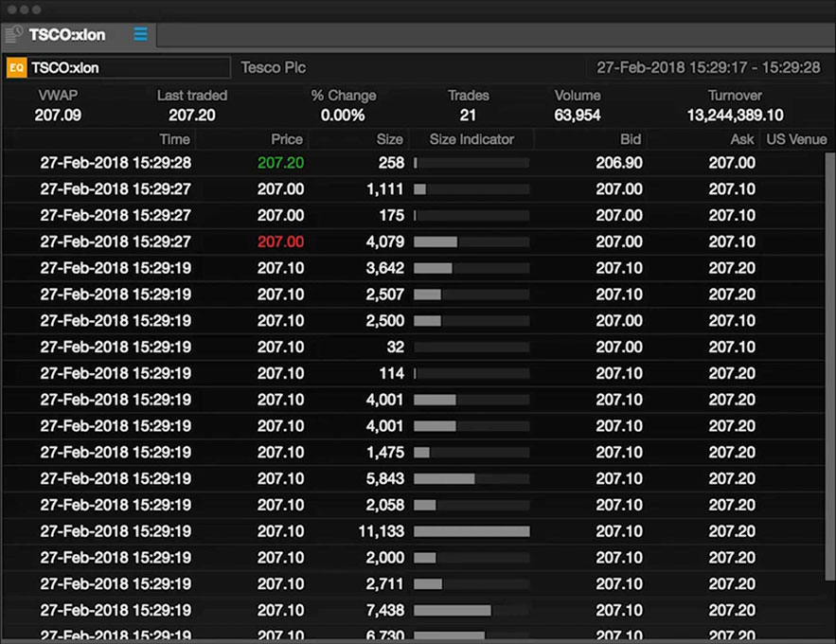
Task: Click the Size column header
Action: 388,139
